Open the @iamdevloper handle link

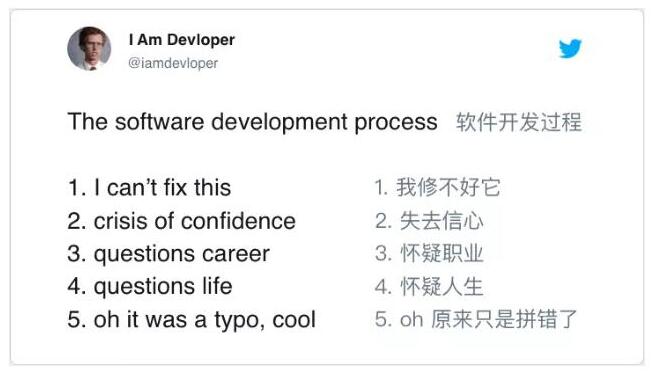[x=173, y=63]
